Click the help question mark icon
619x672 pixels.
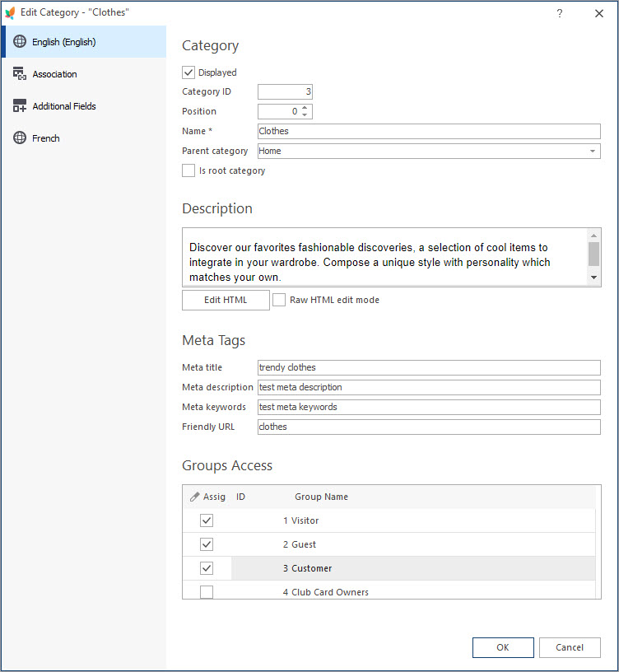pos(560,13)
